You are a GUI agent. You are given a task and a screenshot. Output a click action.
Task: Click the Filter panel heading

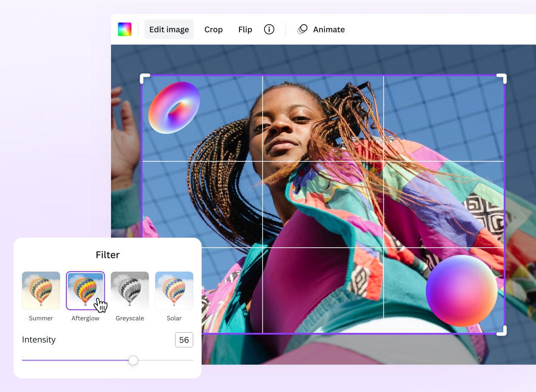[107, 255]
